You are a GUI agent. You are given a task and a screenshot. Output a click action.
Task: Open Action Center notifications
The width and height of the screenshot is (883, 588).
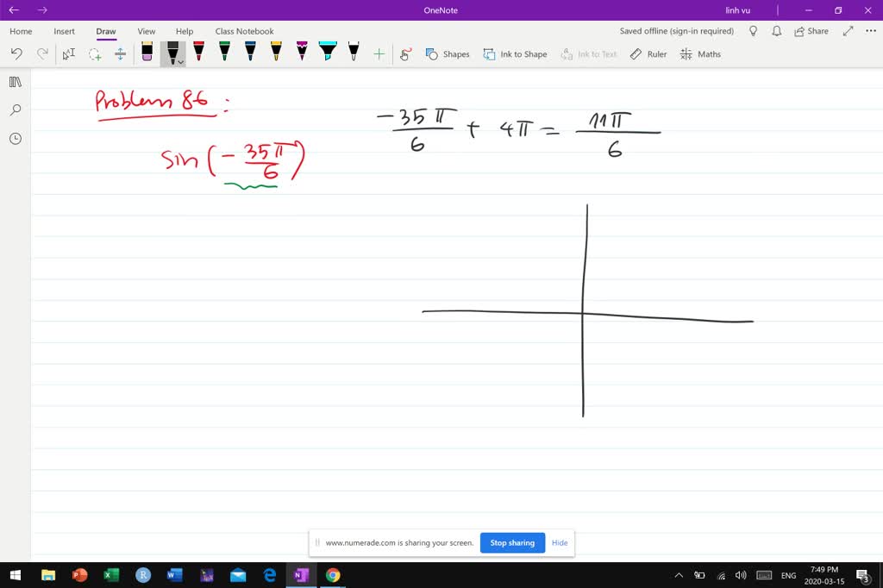pos(862,575)
